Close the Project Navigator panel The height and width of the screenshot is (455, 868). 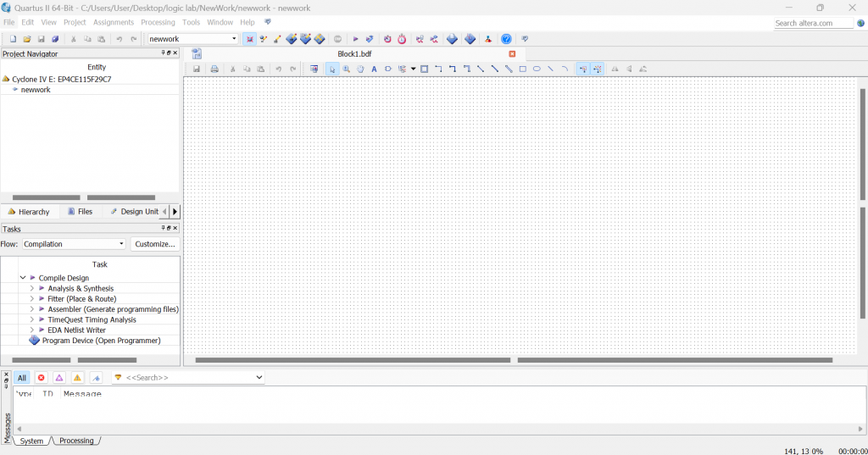tap(175, 53)
